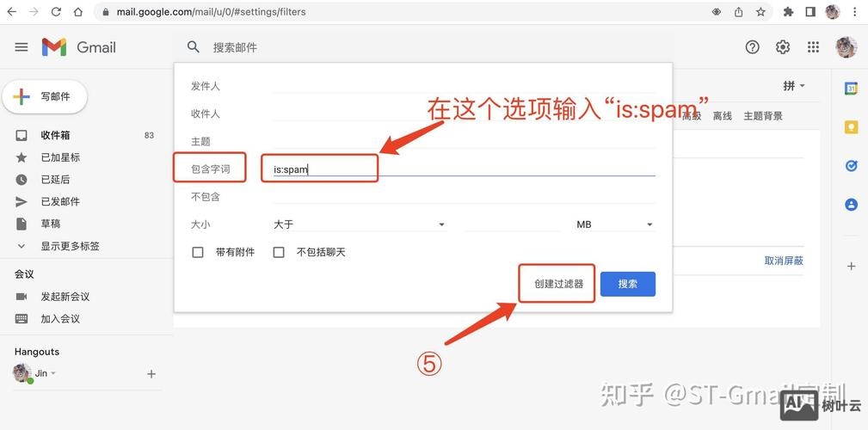Open the Chrome profile avatar in toolbar

tap(833, 12)
